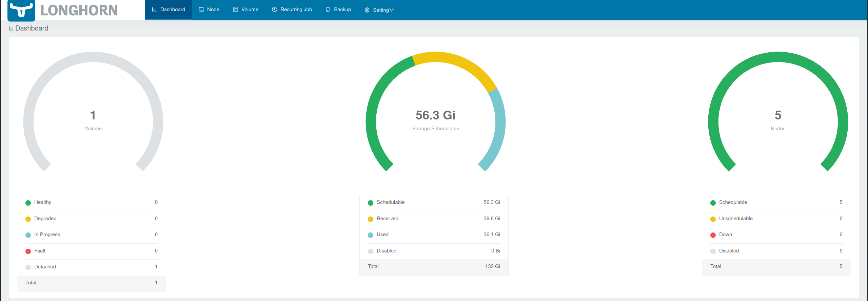Select the Unschedulable nodes label
868x301 pixels.
pos(736,219)
